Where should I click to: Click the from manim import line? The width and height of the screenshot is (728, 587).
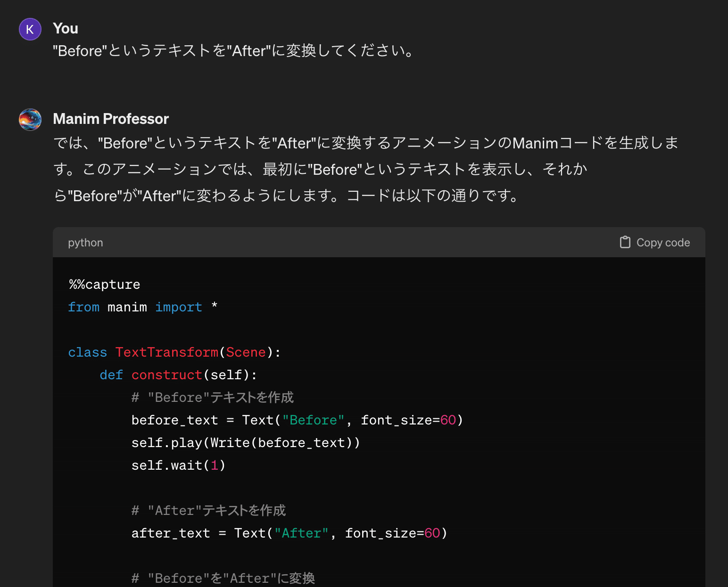[142, 307]
